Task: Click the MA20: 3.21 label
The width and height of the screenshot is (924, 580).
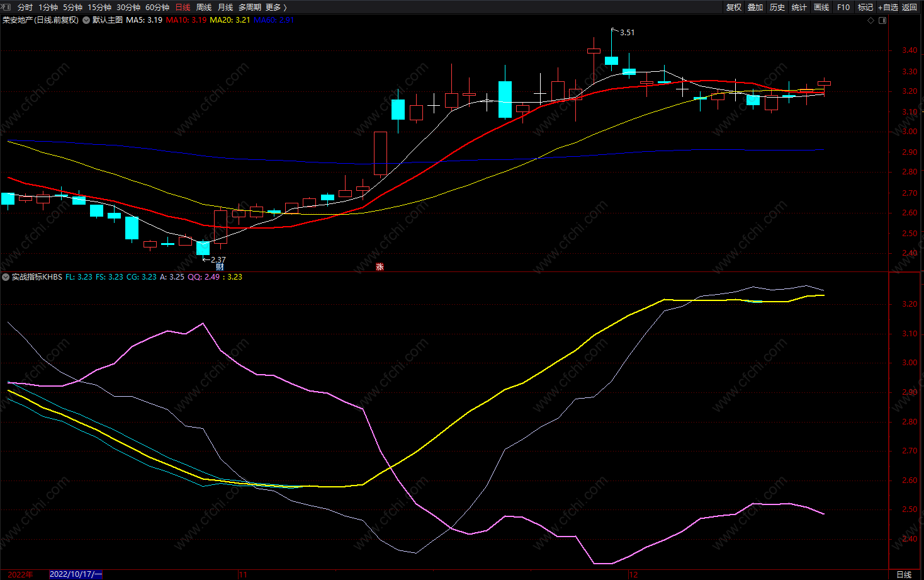Action: (230, 20)
